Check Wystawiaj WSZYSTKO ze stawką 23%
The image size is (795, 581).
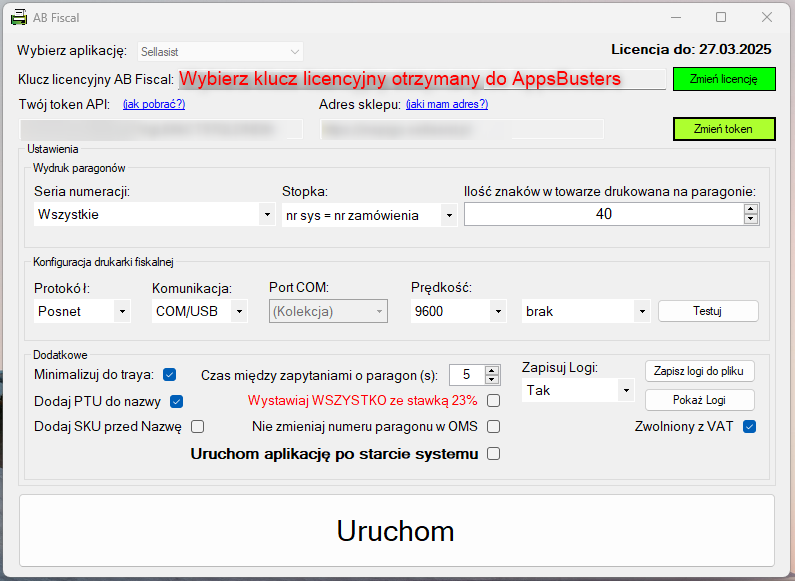493,401
